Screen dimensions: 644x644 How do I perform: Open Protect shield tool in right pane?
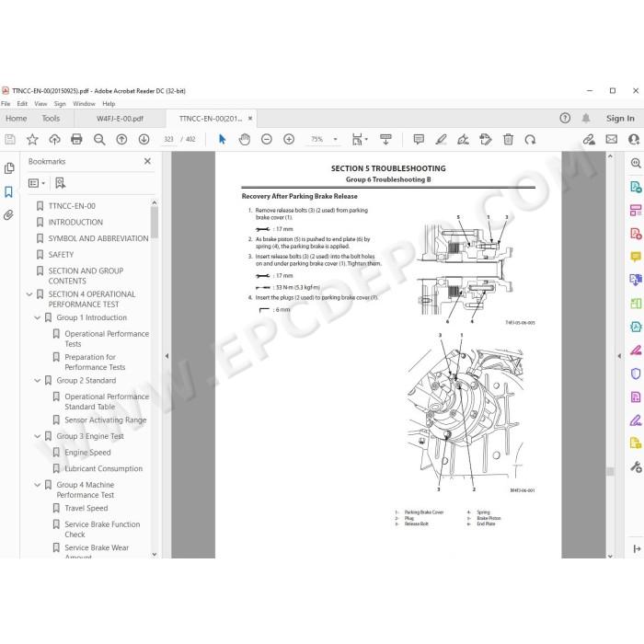[x=636, y=374]
